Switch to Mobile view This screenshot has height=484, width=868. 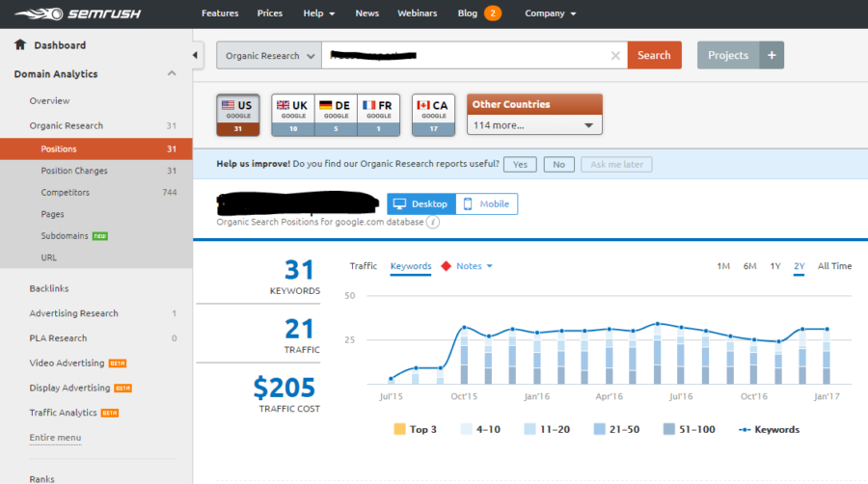[487, 203]
